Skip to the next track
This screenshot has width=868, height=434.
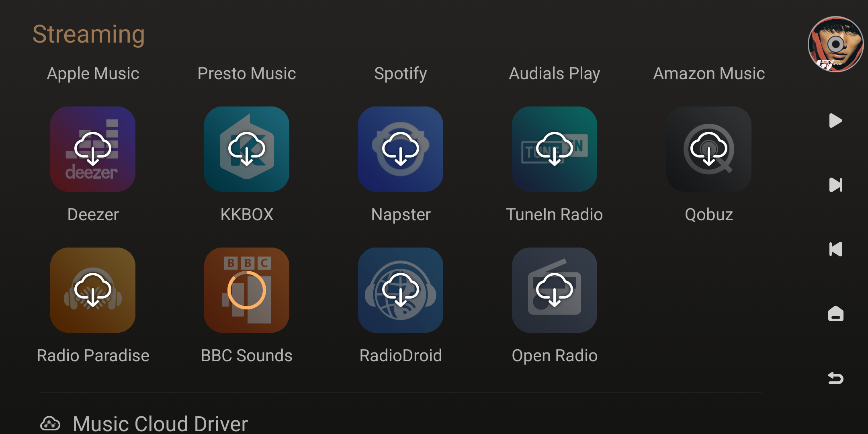(x=836, y=185)
